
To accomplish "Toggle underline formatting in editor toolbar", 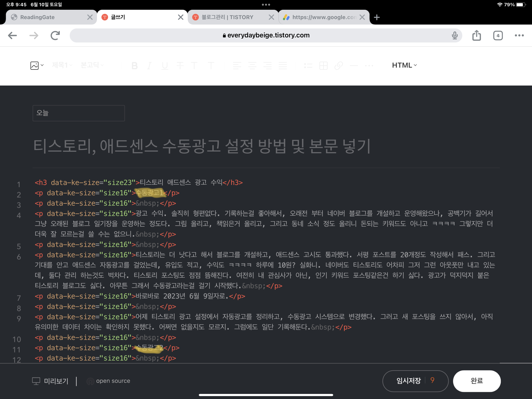I will (x=165, y=65).
